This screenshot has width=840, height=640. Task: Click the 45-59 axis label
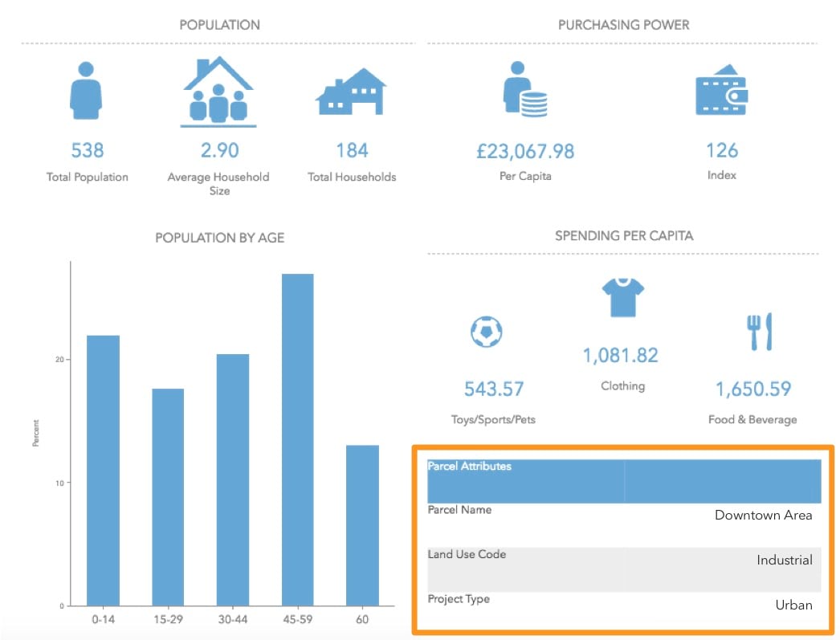click(x=297, y=620)
